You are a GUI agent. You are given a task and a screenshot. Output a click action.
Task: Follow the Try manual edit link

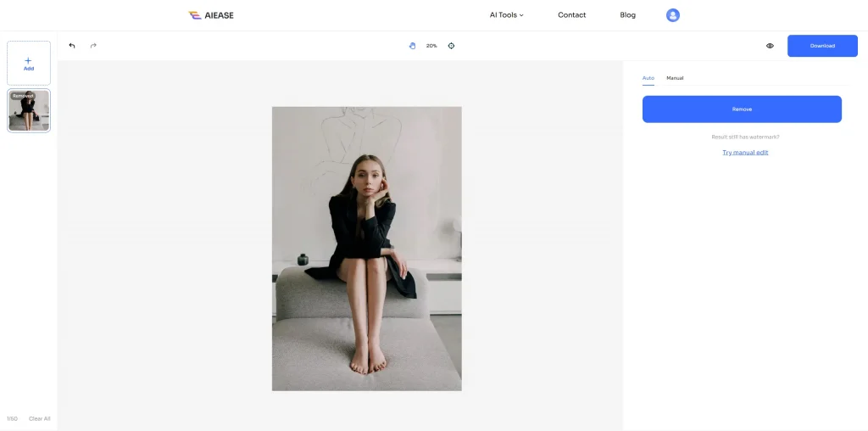pyautogui.click(x=745, y=153)
